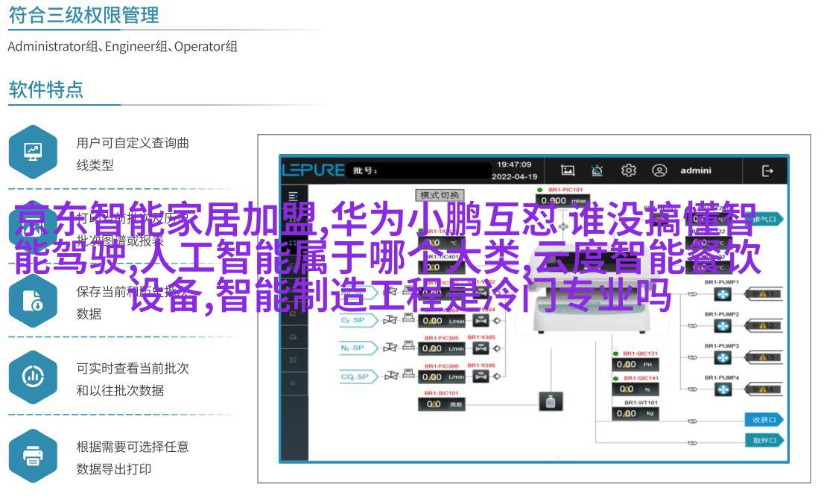This screenshot has height=504, width=824.
Task: Click the green status dot beside BR1-QIC141
Action: tap(615, 378)
